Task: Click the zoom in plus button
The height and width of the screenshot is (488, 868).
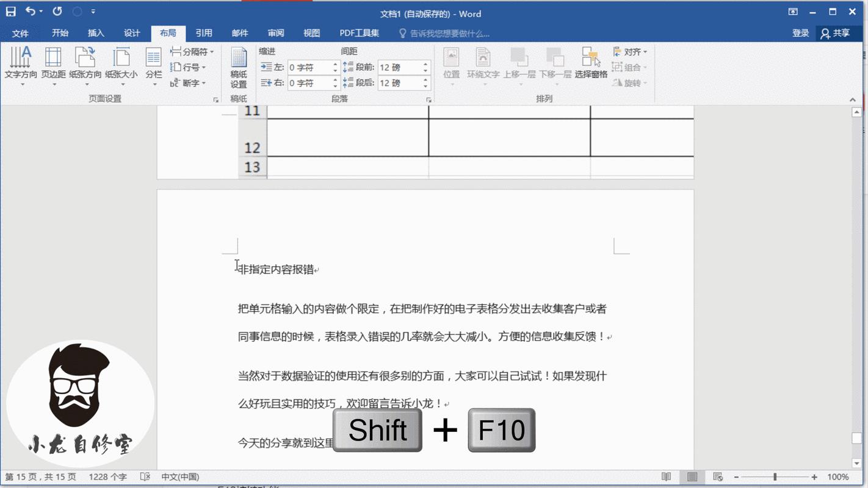Action: (814, 477)
